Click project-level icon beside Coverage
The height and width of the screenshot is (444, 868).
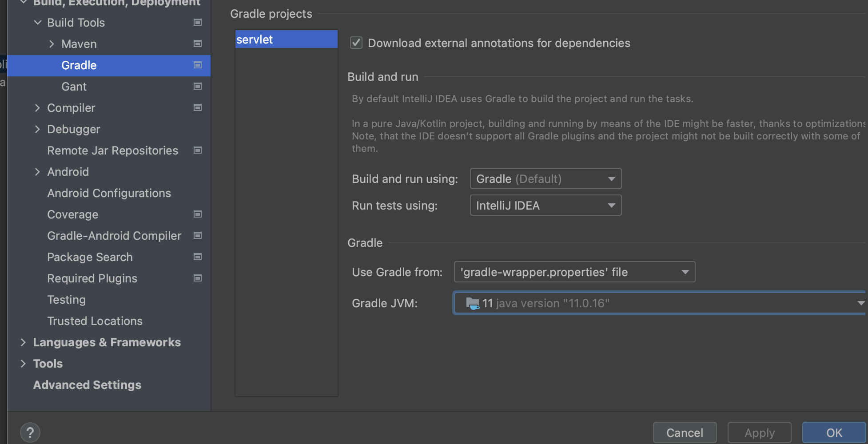(x=198, y=214)
